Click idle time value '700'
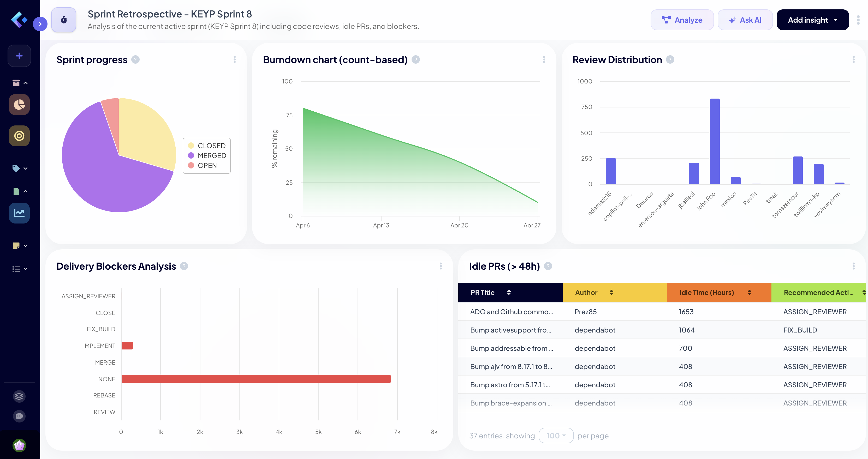 [x=685, y=348]
